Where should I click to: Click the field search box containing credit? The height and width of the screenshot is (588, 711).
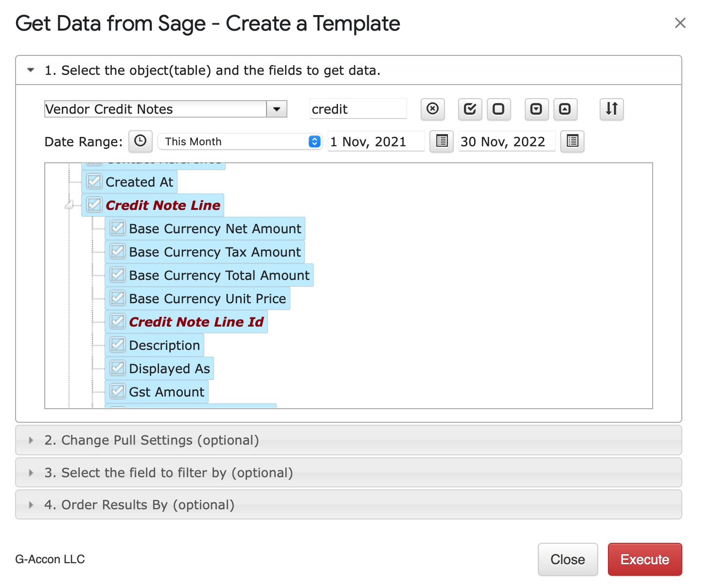click(358, 109)
